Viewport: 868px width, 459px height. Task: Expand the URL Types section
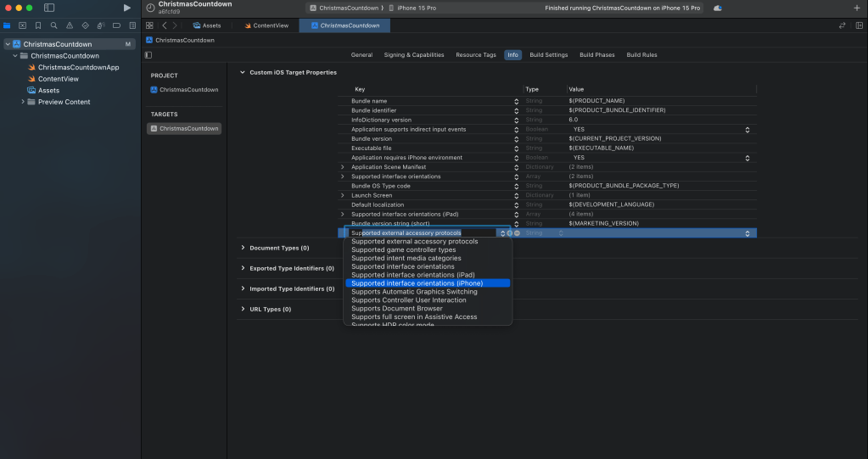[x=243, y=309]
